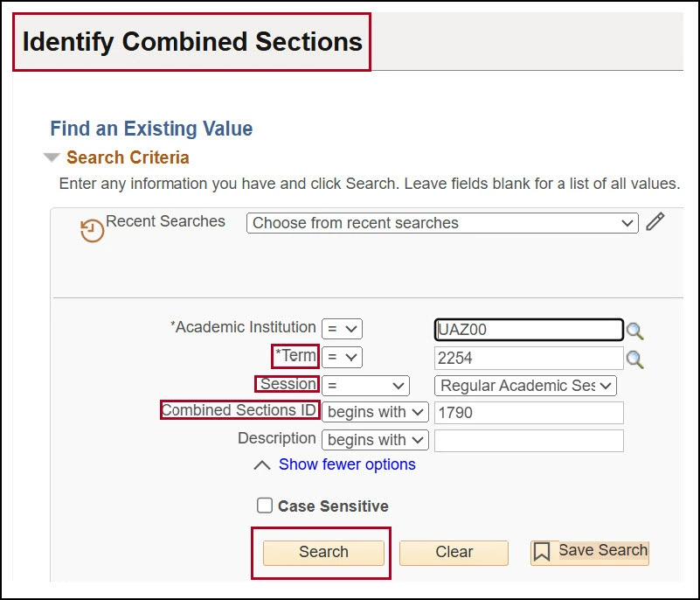This screenshot has width=700, height=600.
Task: Click the Save Search button
Action: (x=590, y=552)
